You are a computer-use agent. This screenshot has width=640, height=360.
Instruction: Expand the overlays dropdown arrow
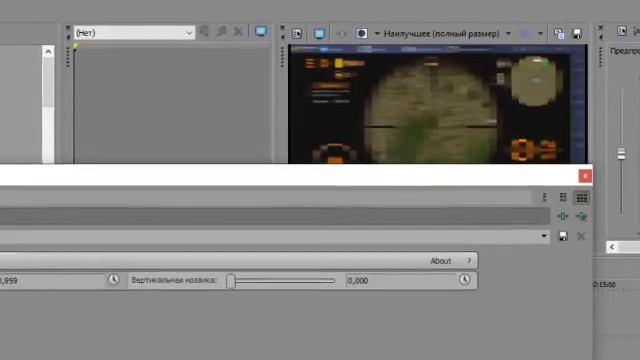click(540, 33)
